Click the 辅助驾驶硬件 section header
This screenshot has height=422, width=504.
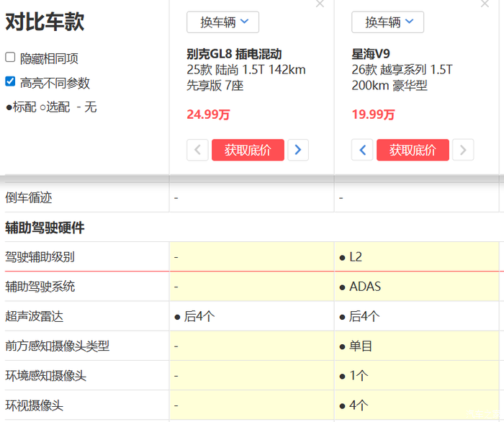[45, 228]
